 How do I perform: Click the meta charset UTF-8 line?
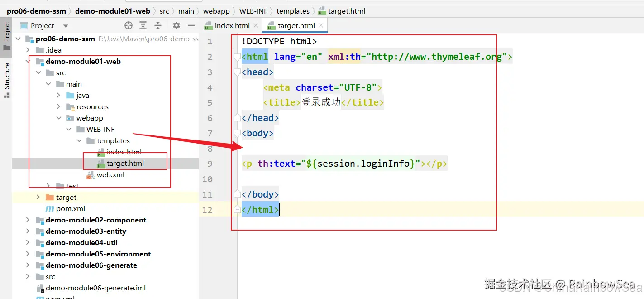323,87
